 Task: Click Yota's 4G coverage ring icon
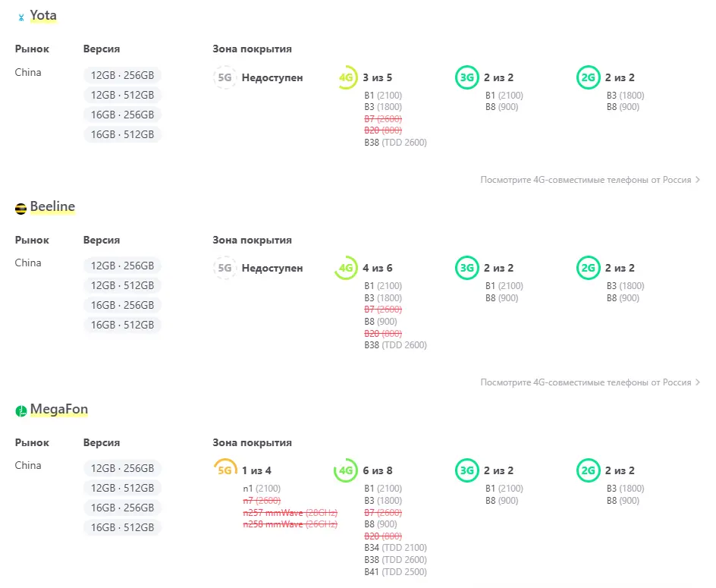[x=346, y=77]
